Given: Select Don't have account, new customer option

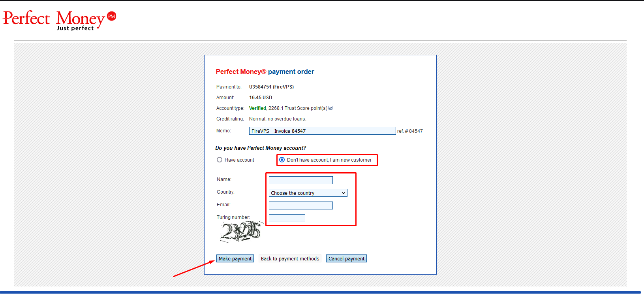Looking at the screenshot, I should pyautogui.click(x=282, y=160).
